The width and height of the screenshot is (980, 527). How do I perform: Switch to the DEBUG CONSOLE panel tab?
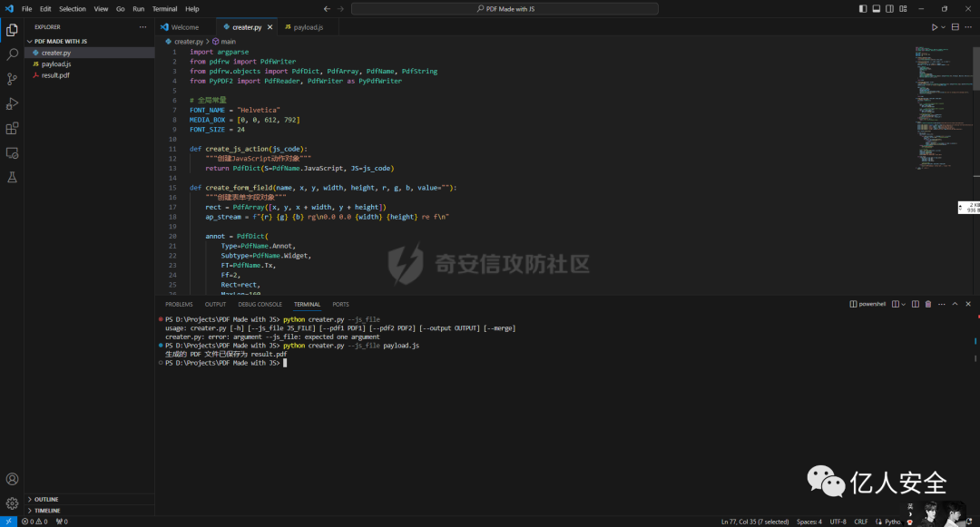point(260,304)
